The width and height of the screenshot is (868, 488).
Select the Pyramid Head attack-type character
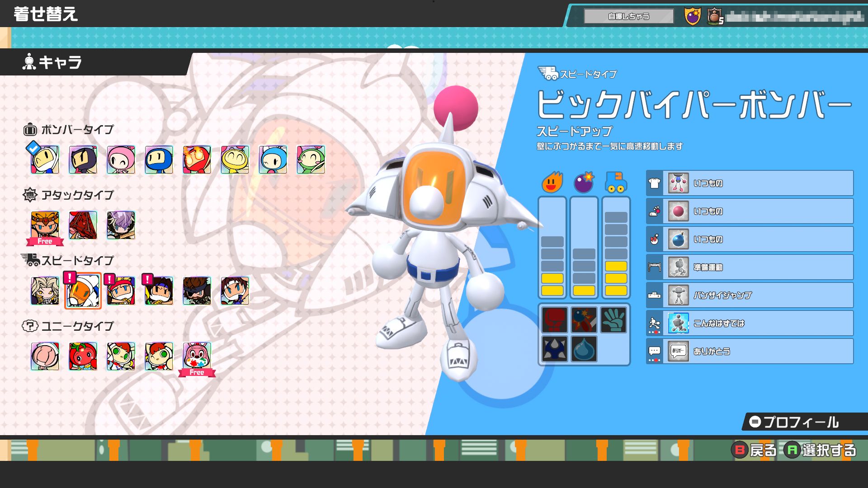(x=83, y=225)
